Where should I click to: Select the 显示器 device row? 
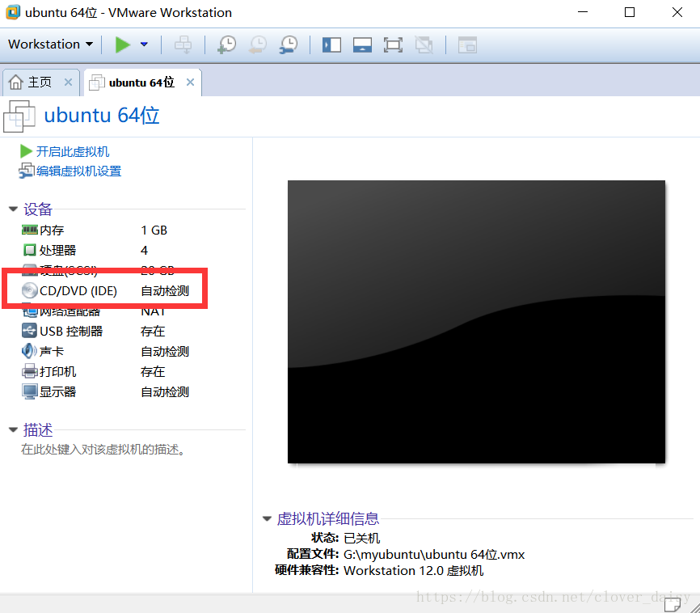click(x=105, y=392)
